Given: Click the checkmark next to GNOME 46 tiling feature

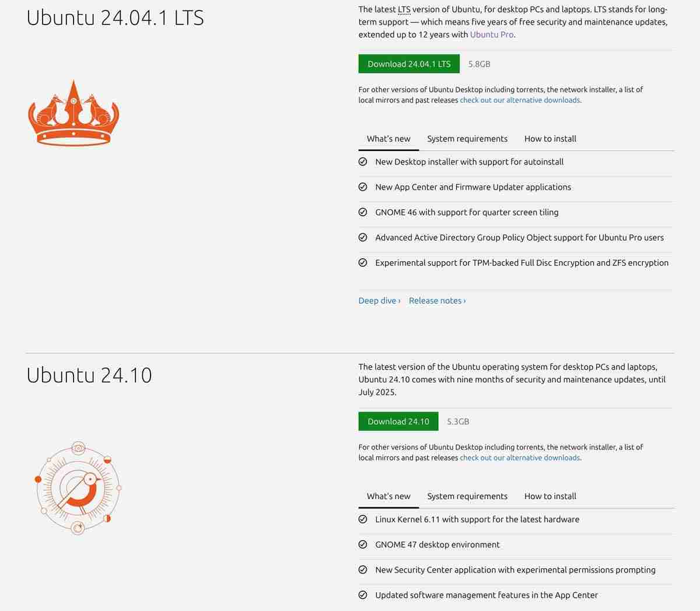Looking at the screenshot, I should (x=363, y=212).
